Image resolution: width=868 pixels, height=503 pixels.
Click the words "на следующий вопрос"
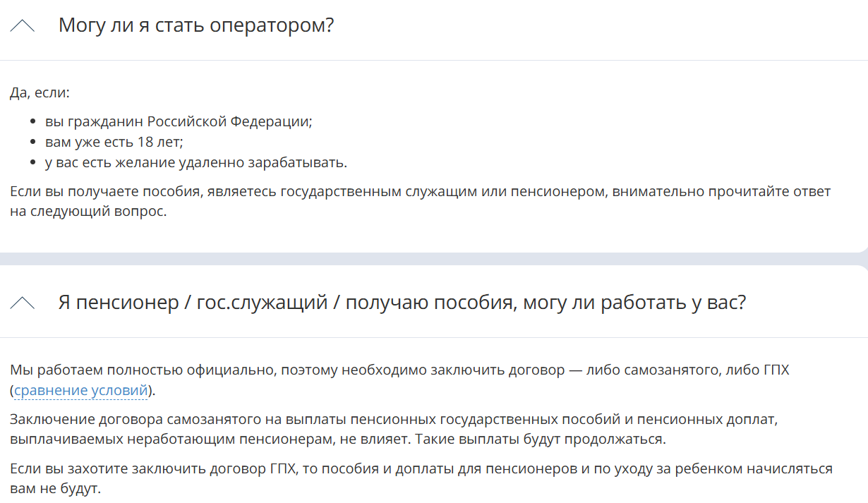[88, 212]
